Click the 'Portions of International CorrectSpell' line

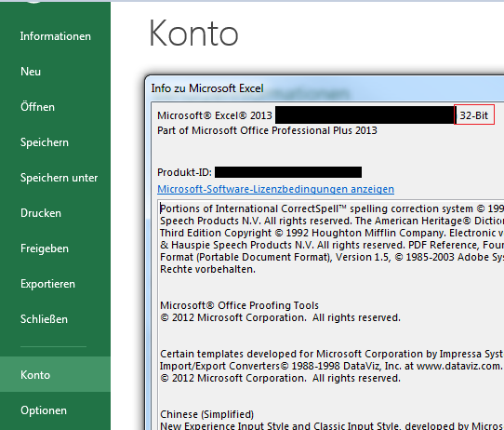[x=332, y=208]
